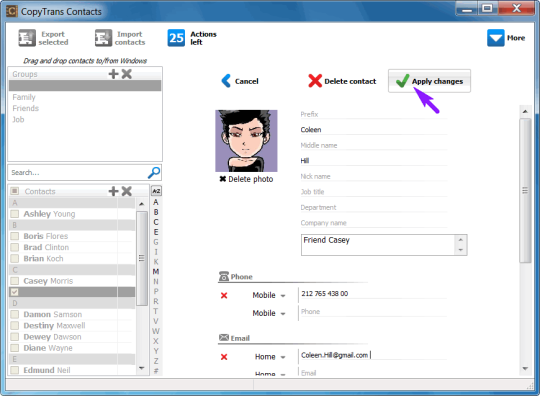Check the Casey Morris checkbox
This screenshot has height=396, width=540.
click(14, 281)
